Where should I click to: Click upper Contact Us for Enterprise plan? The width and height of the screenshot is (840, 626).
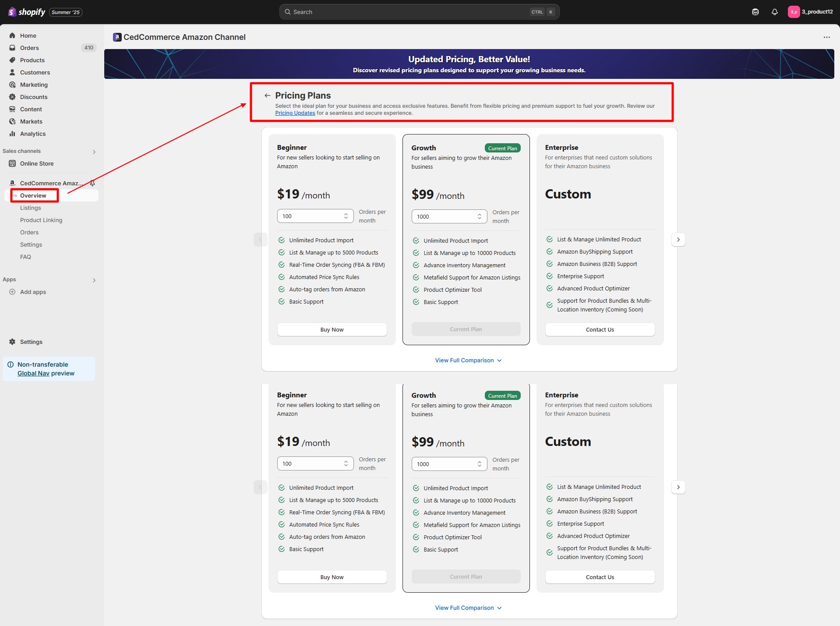coord(600,329)
